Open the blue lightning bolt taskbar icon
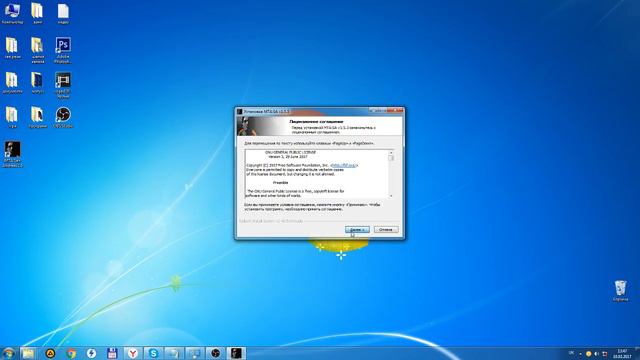 click(91, 353)
